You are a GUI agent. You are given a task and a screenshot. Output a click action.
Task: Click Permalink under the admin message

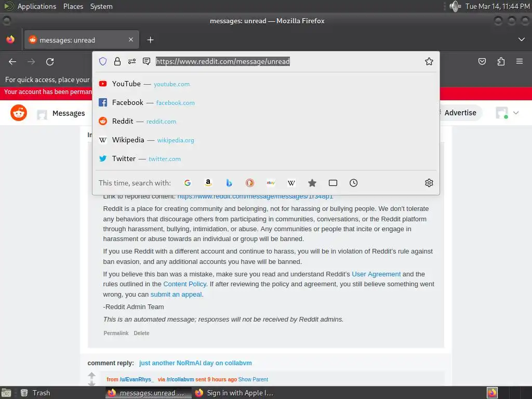pos(116,333)
